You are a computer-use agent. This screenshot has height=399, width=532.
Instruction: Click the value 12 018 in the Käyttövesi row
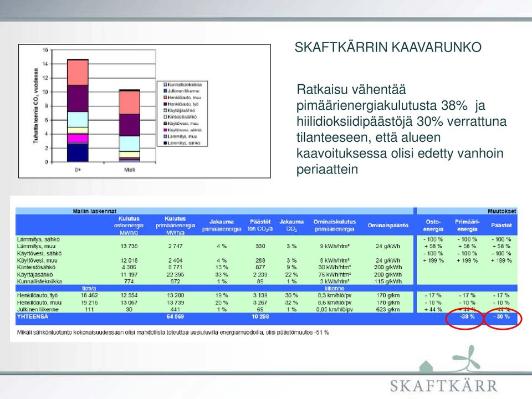coord(129,260)
